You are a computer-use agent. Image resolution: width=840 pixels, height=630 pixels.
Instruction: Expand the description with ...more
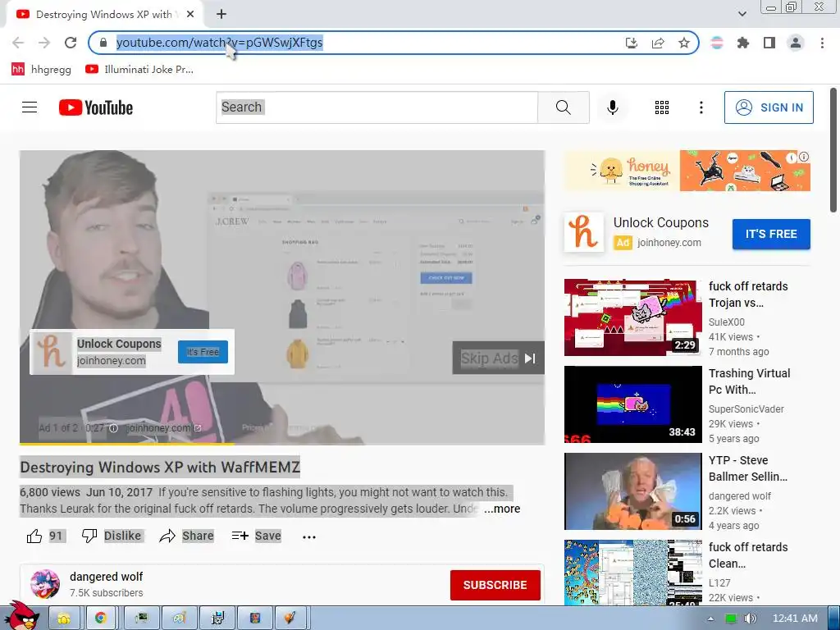click(502, 509)
